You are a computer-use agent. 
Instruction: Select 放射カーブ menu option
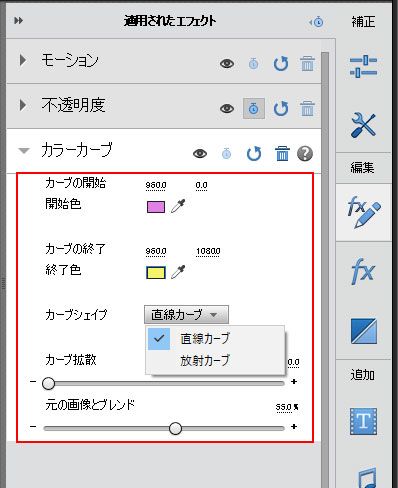pos(215,361)
